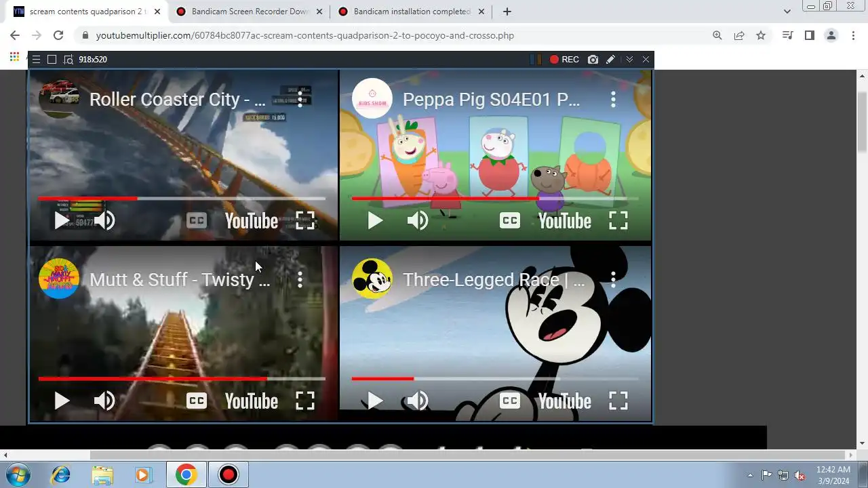
Task: Share this page icon
Action: click(739, 35)
